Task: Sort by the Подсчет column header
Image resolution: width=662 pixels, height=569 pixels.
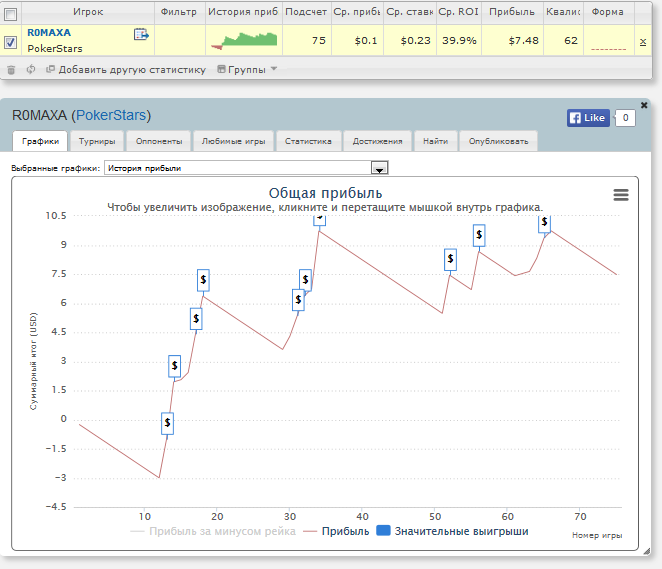Action: click(x=307, y=12)
